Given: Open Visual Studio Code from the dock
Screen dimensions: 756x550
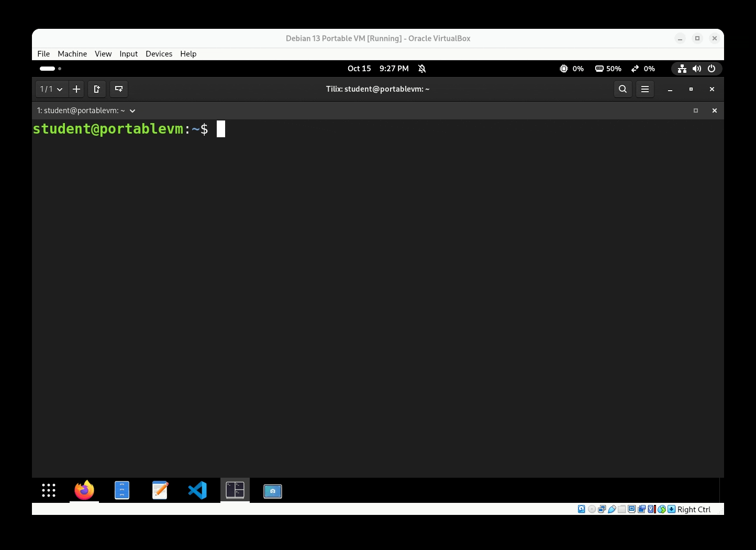Looking at the screenshot, I should point(197,490).
